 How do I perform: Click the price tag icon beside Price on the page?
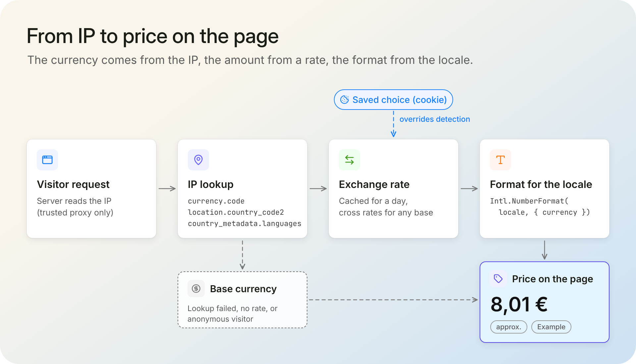[x=498, y=279]
